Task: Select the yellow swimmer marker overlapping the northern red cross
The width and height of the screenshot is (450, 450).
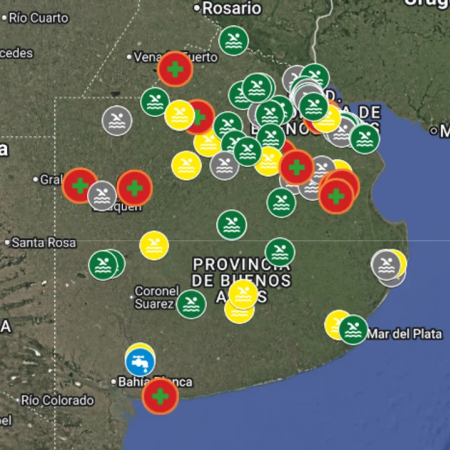Action: tap(180, 115)
